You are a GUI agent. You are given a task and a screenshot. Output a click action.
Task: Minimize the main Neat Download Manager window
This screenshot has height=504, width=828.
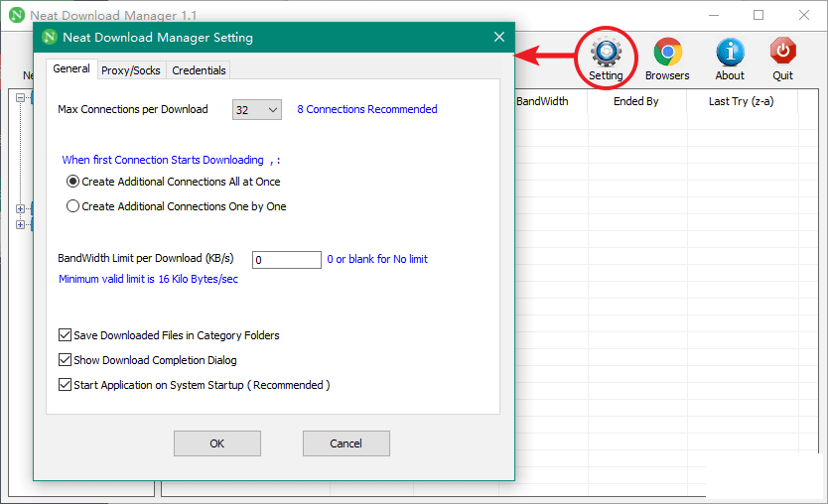(714, 15)
